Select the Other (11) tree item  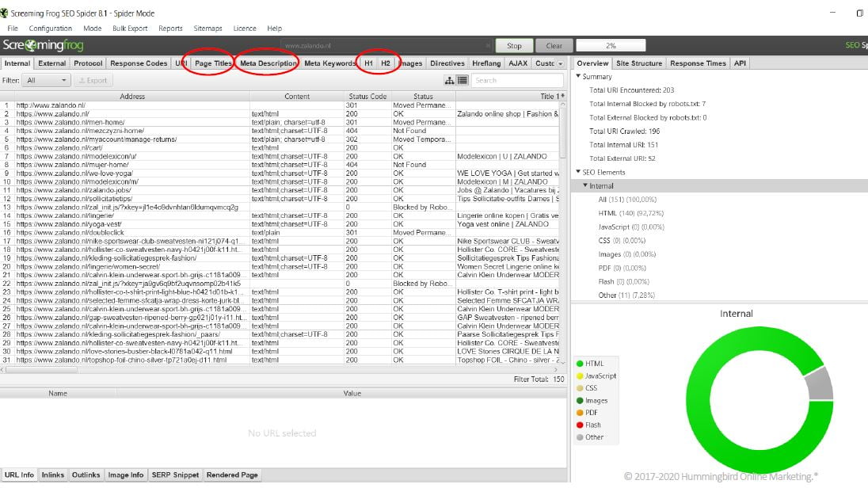click(626, 295)
